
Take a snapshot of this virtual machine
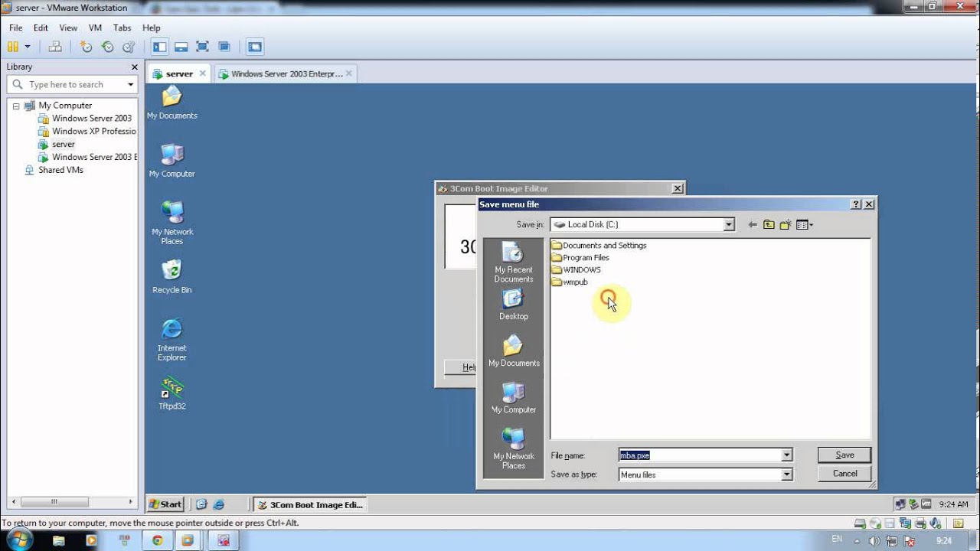[x=87, y=47]
